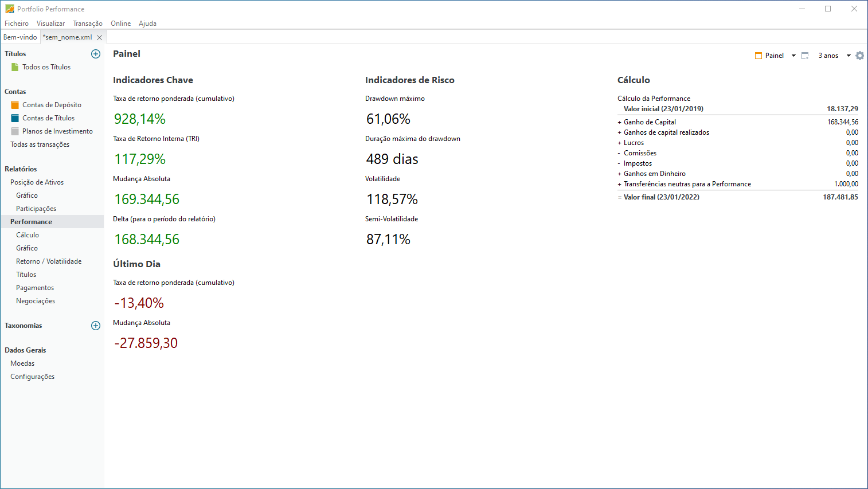This screenshot has height=489, width=868.
Task: Click the Último Dia heading
Action: [136, 264]
